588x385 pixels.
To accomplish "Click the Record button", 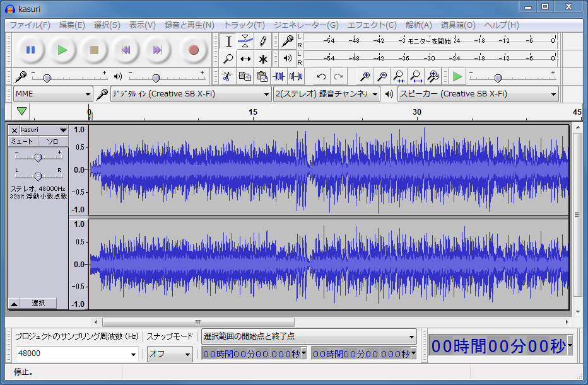I will (194, 50).
